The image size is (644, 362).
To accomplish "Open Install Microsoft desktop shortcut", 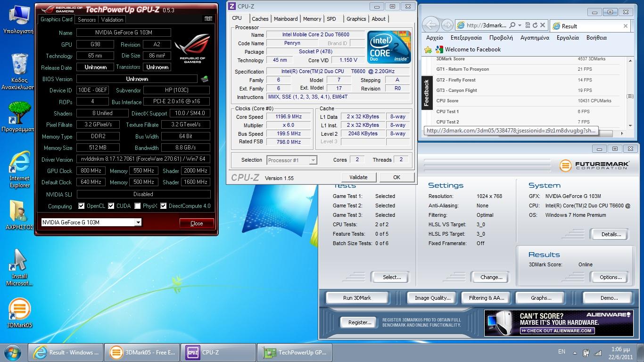I will click(19, 268).
